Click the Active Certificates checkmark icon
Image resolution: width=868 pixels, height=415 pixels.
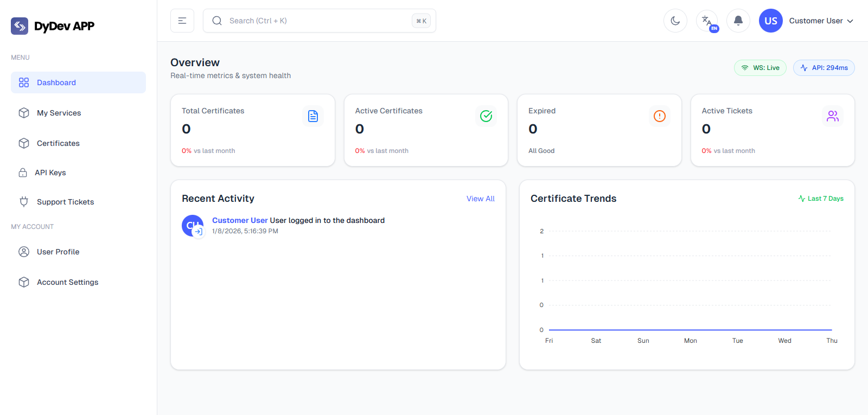(x=486, y=116)
